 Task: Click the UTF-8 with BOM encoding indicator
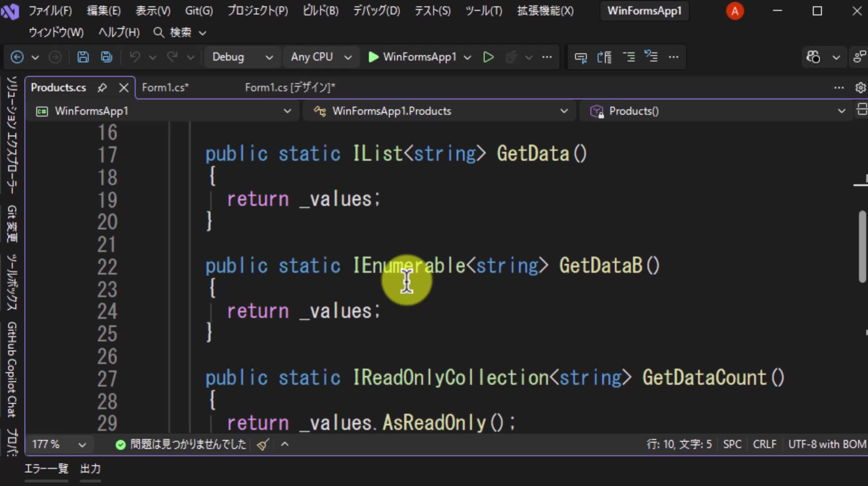(x=827, y=444)
